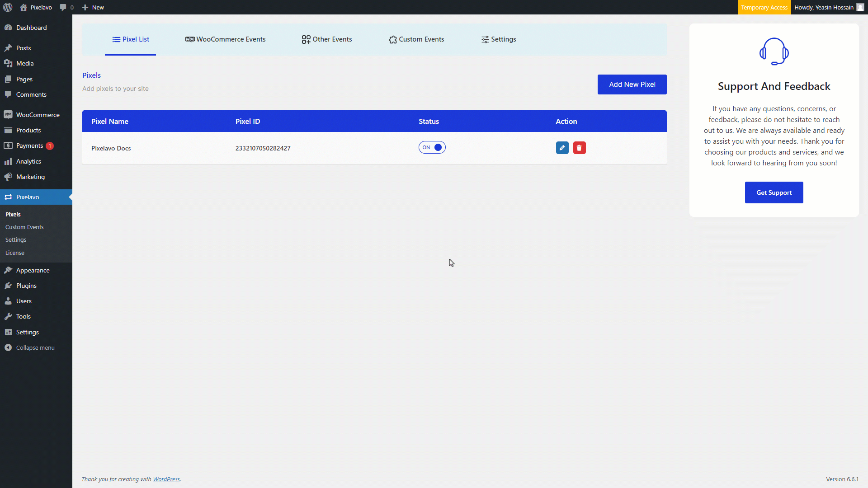Click the blue edit pencil icon
Viewport: 868px width, 488px height.
pyautogui.click(x=562, y=148)
